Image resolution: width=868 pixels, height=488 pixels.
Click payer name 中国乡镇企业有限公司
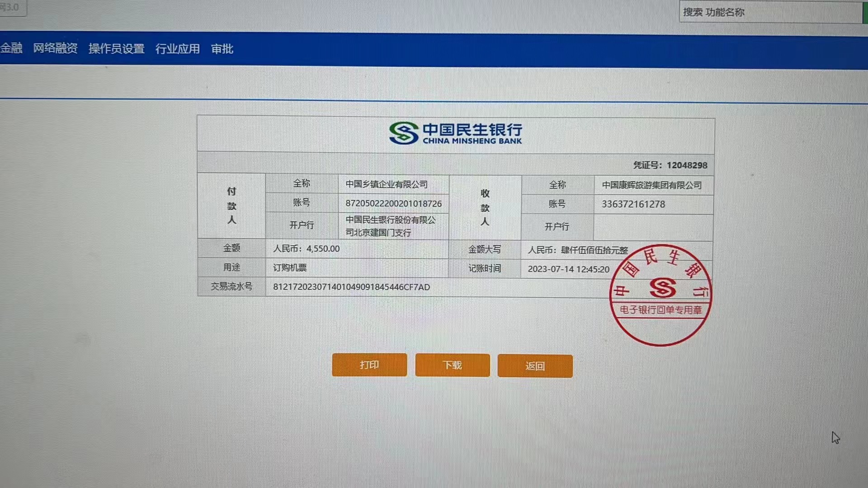(x=387, y=184)
